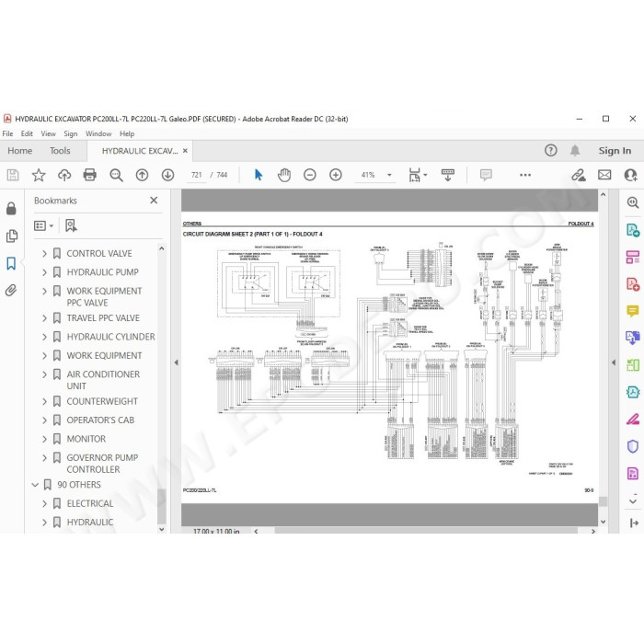Open security lock panel in left sidebar

[11, 209]
